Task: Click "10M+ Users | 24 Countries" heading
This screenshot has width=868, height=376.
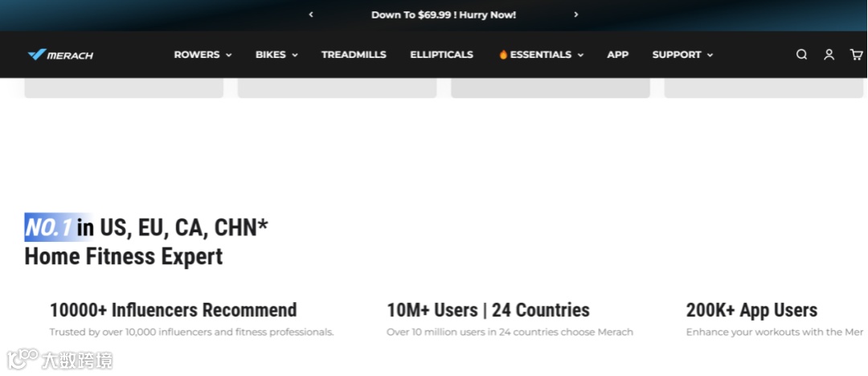Action: point(489,309)
